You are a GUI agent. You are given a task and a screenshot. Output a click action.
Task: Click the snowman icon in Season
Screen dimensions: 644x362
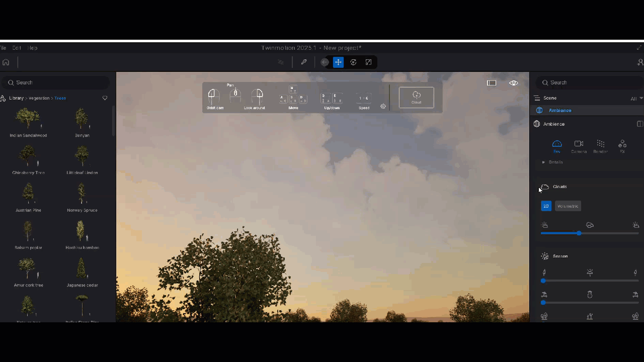coord(590,295)
